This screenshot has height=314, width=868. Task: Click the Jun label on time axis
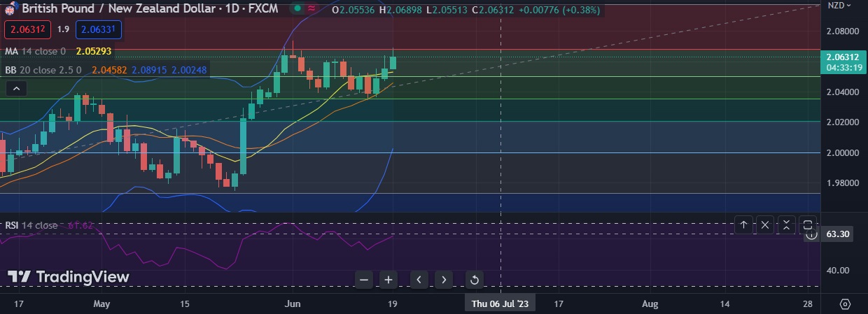(293, 304)
